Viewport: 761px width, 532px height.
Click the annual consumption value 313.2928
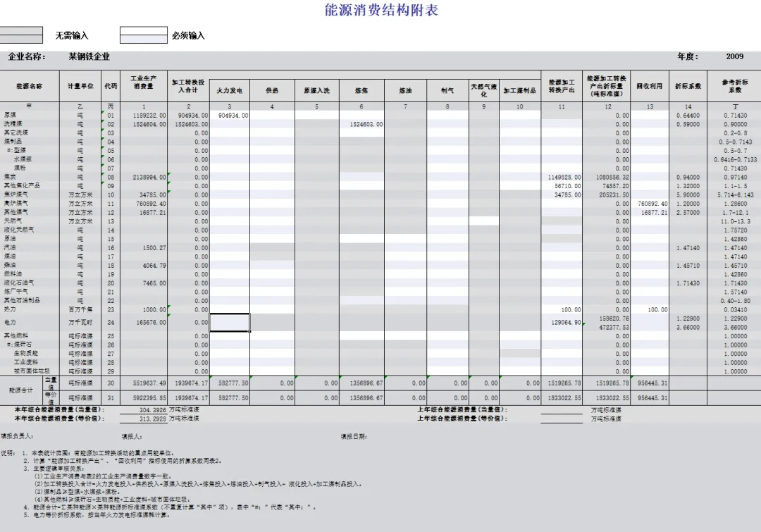(x=153, y=419)
